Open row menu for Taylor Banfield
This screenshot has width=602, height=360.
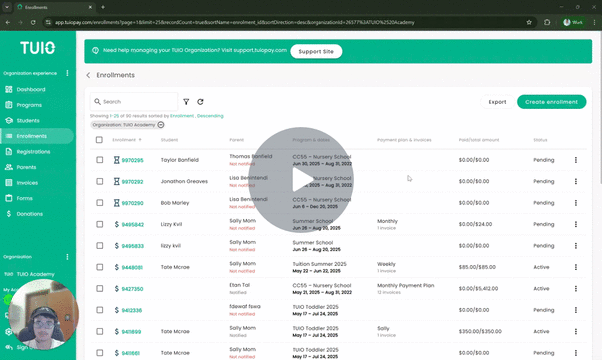coord(576,160)
